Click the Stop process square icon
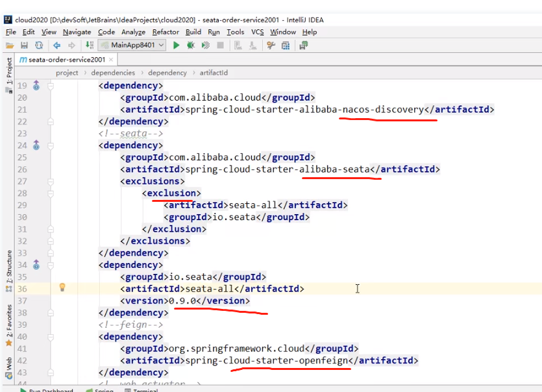The height and width of the screenshot is (392, 542). 220,45
